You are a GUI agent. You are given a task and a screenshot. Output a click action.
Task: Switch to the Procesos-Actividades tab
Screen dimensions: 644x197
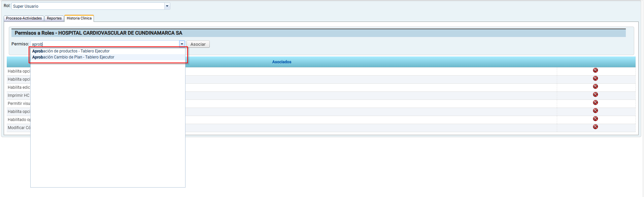[x=24, y=18]
